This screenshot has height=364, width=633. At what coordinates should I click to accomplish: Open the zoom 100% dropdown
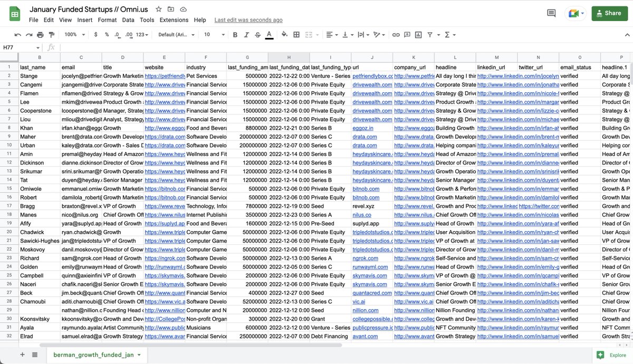tap(74, 34)
